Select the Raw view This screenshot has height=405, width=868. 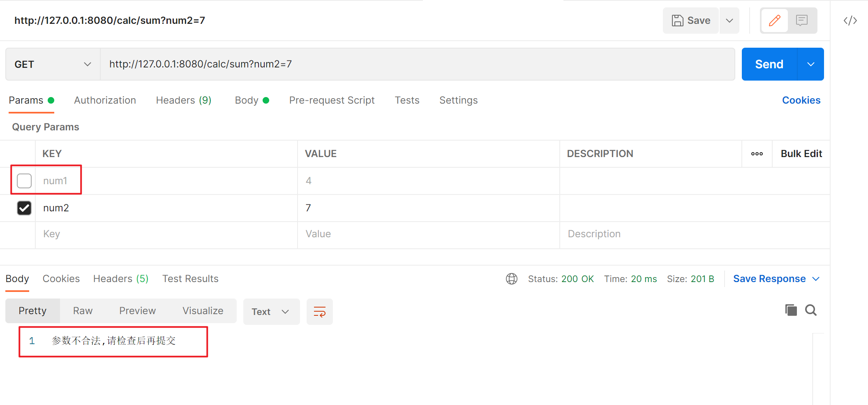pyautogui.click(x=83, y=311)
